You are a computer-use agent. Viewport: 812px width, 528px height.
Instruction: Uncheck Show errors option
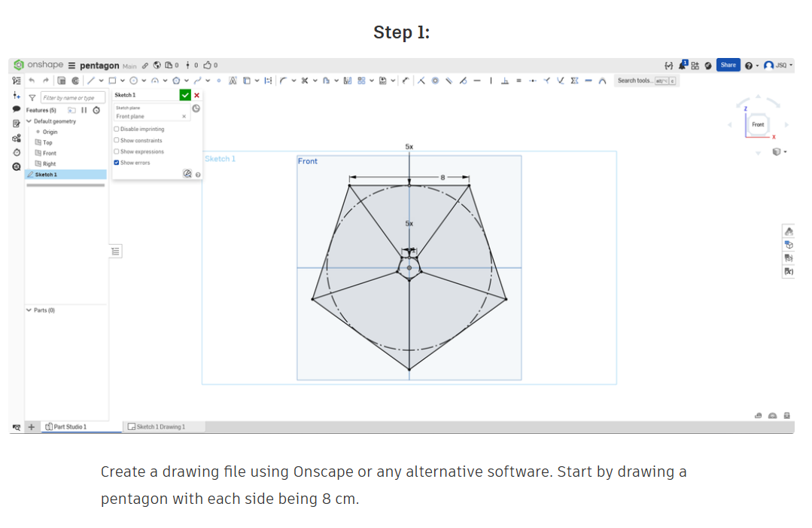117,163
